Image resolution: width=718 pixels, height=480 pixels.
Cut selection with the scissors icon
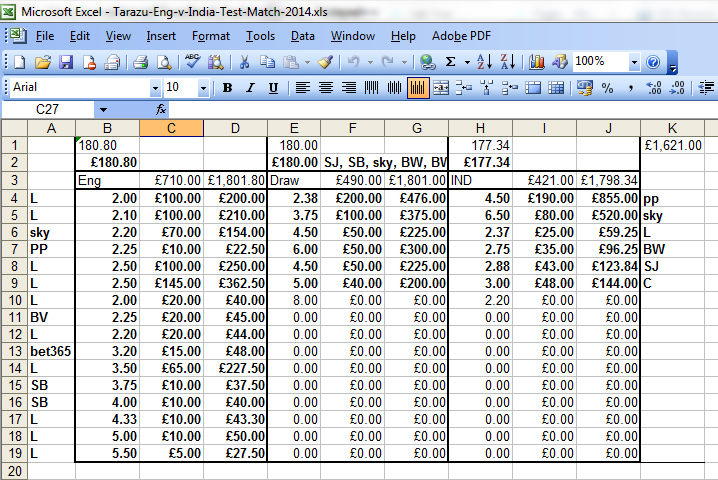[245, 62]
